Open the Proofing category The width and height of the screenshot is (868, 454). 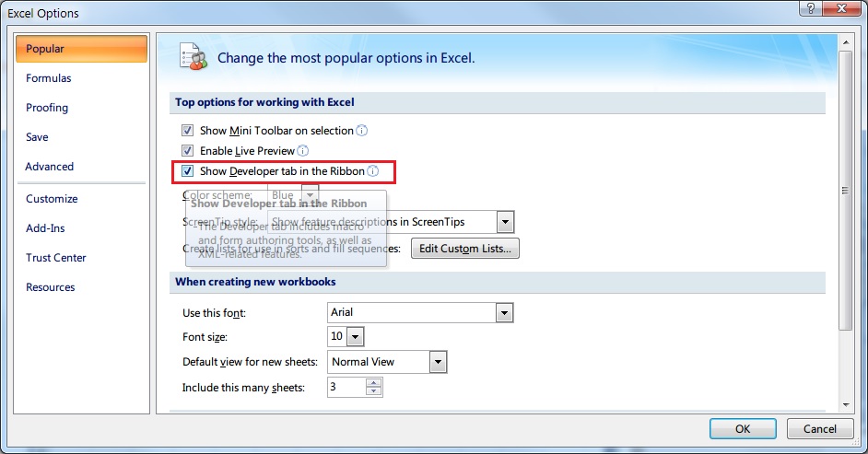click(47, 108)
